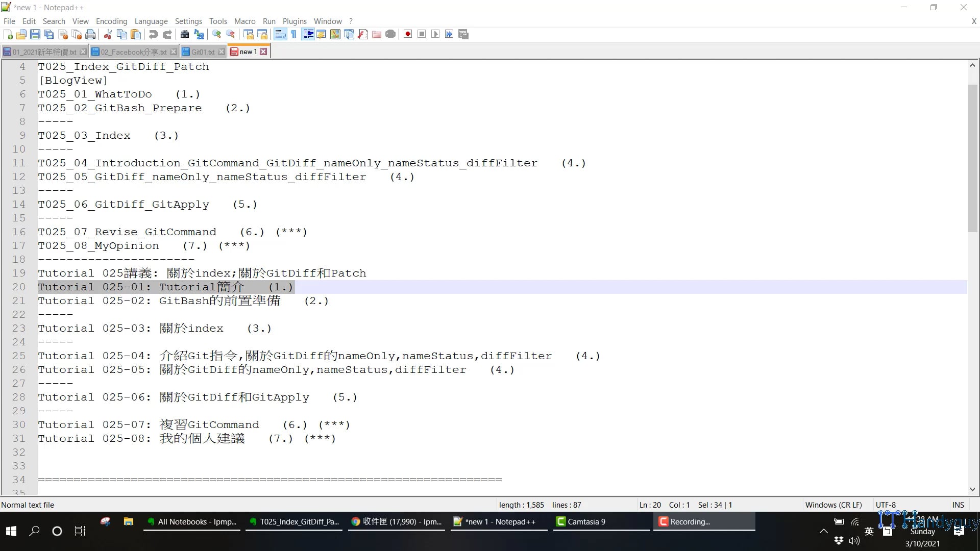The width and height of the screenshot is (980, 551).
Task: Click Windows (CR LF) status bar field
Action: pos(833,505)
